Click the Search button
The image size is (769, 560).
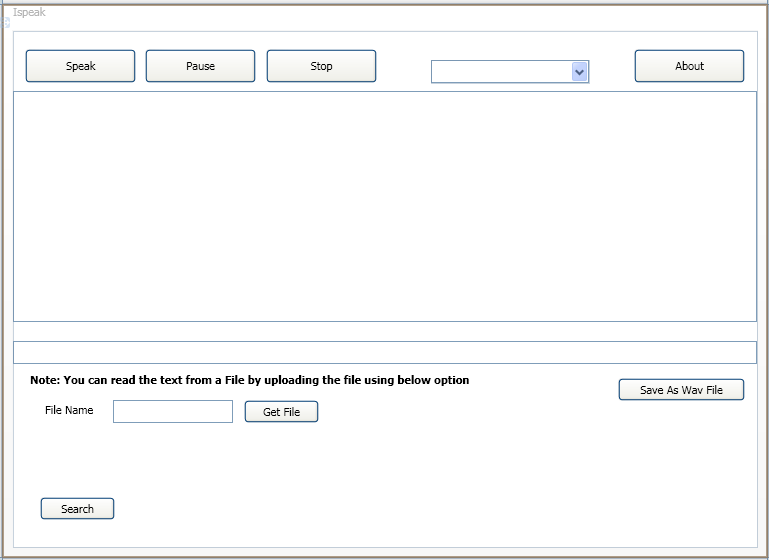click(x=77, y=509)
